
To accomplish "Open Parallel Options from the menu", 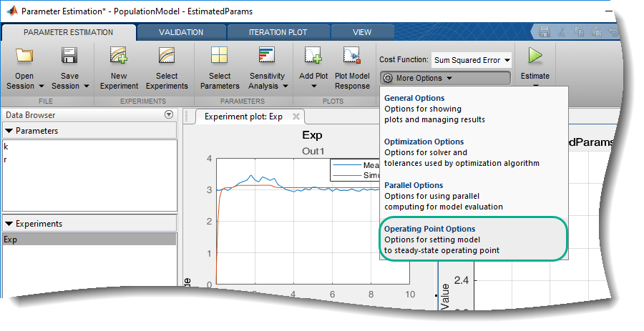I will 474,196.
